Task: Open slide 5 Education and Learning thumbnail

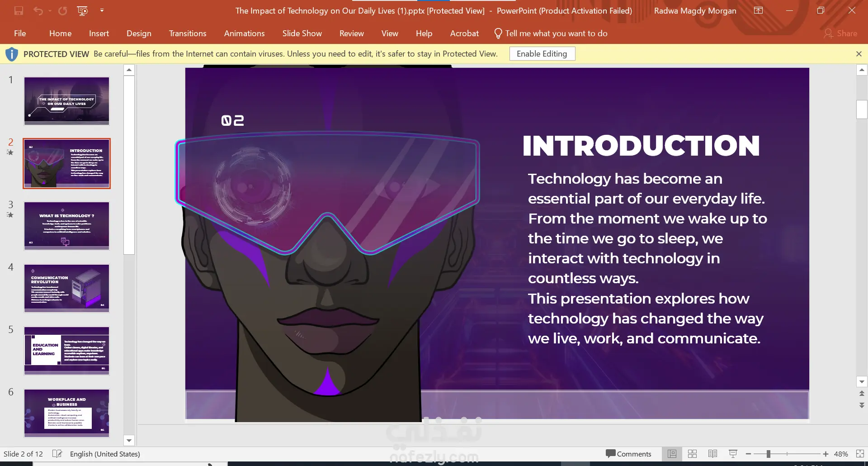Action: pos(66,351)
